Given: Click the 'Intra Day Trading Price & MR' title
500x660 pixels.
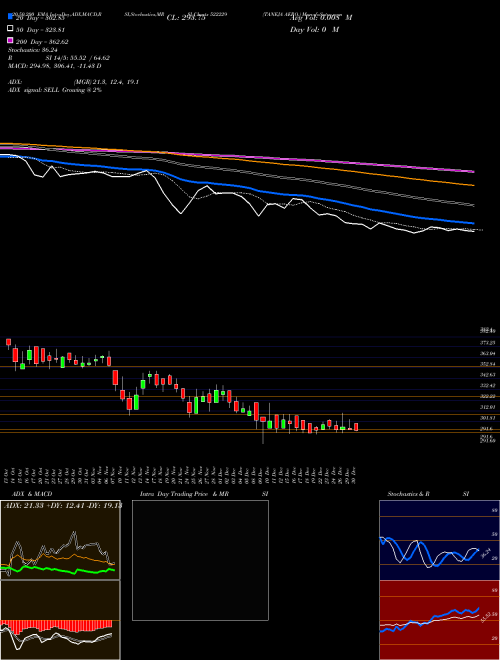Looking at the screenshot, I should coord(184,494).
